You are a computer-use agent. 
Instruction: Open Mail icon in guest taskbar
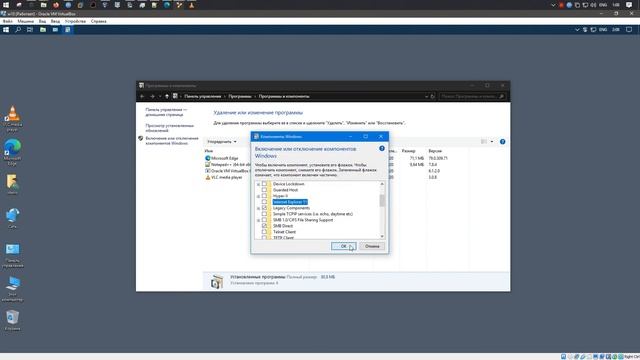point(55,29)
